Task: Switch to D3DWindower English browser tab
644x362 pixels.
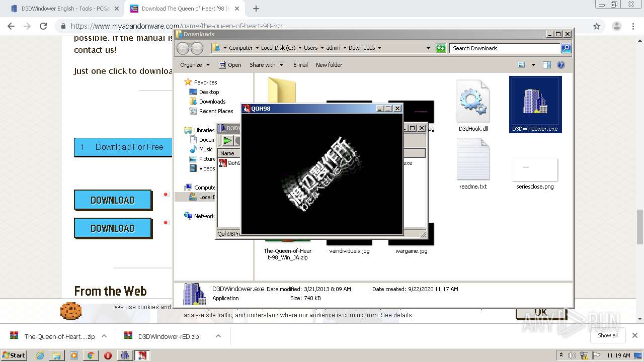Action: pos(65,9)
